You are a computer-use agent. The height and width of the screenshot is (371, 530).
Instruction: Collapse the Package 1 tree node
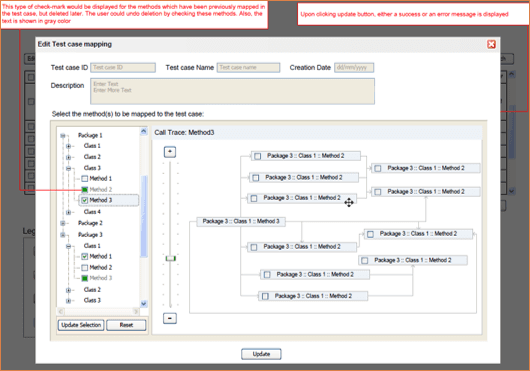63,135
